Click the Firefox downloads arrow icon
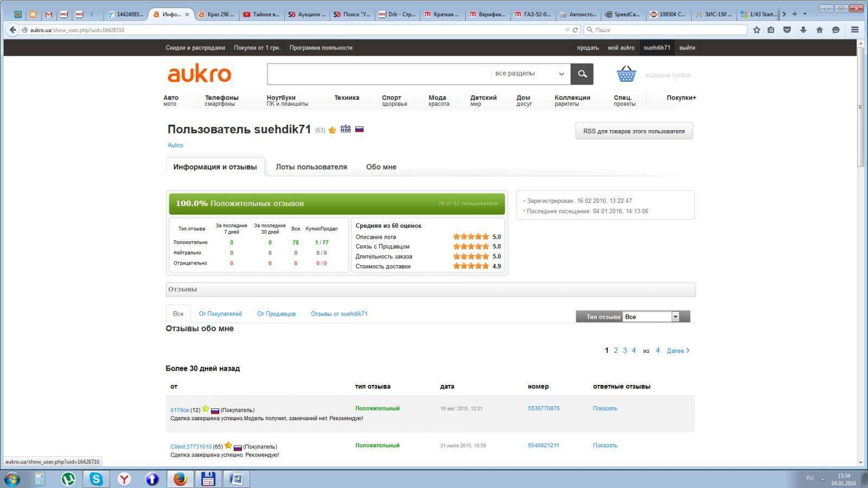Screen dimensions: 868x488 pos(803,30)
